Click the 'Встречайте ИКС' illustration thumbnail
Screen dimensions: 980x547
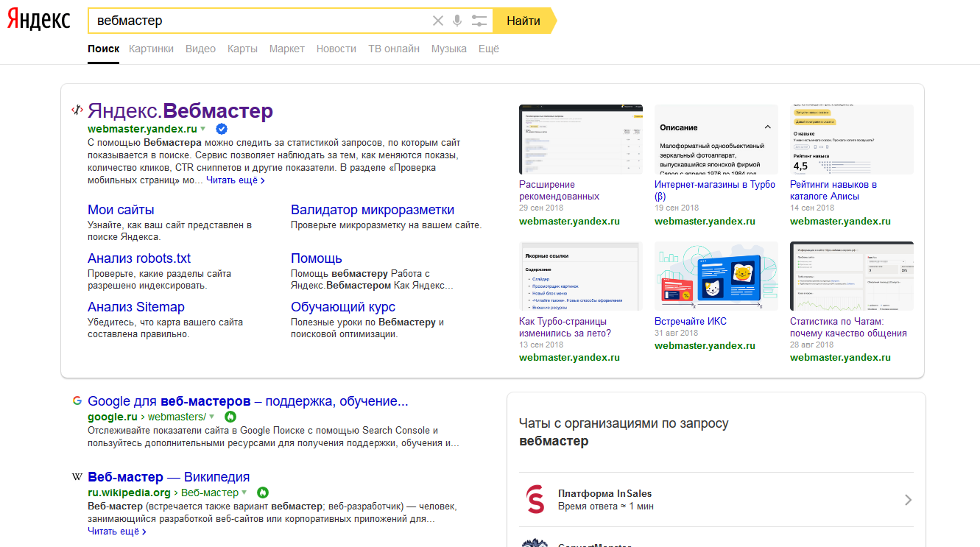click(716, 277)
